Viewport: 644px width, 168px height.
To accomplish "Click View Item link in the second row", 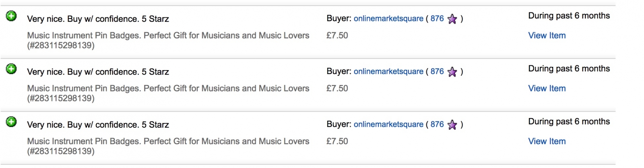I will click(x=547, y=88).
